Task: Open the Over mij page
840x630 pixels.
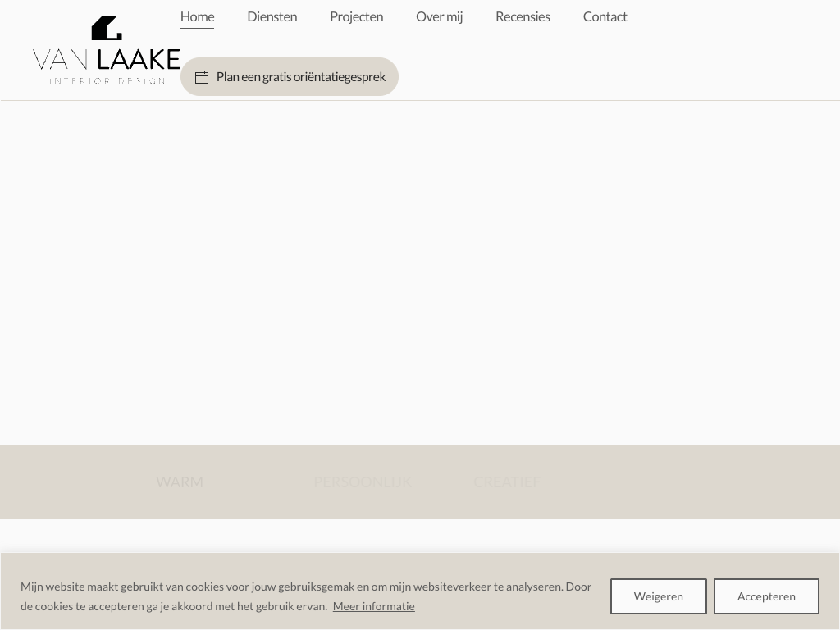Action: [439, 16]
